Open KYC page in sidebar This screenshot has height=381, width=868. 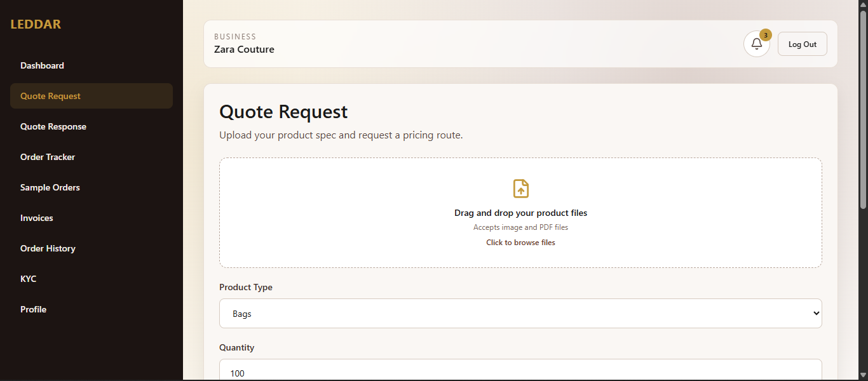(x=92, y=279)
